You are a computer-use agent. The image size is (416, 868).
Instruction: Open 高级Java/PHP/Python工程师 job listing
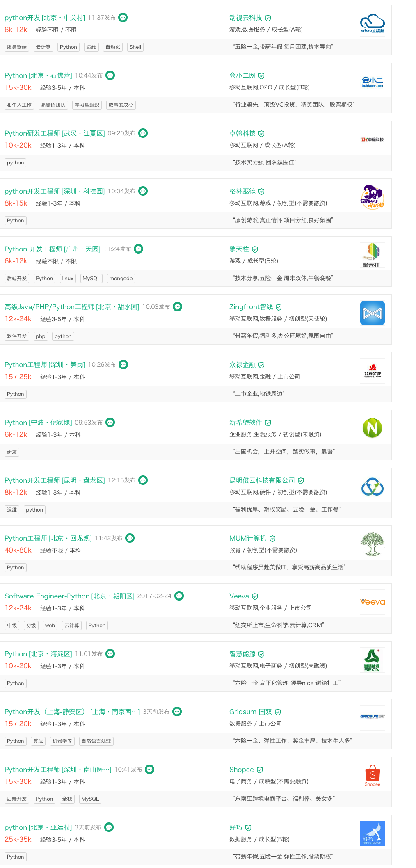tap(72, 307)
